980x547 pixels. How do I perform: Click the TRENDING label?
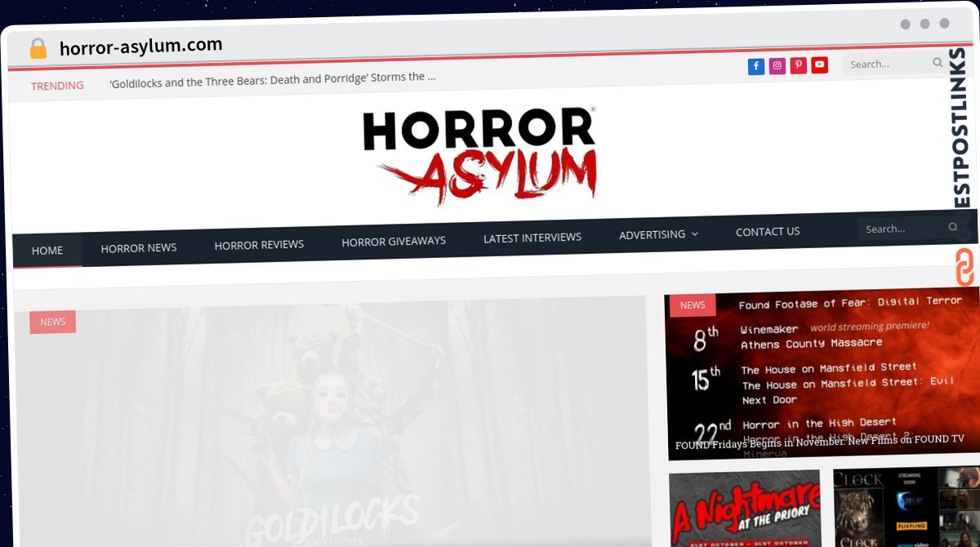57,86
